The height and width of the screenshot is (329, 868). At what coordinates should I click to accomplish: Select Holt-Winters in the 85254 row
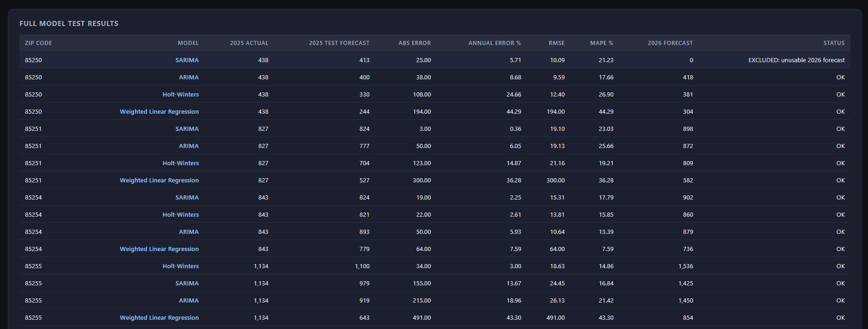180,215
